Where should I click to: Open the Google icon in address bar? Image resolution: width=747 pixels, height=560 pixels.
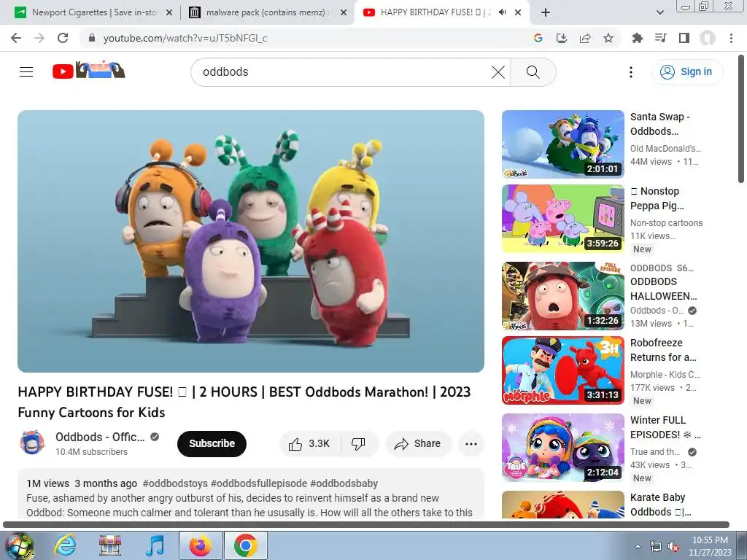pos(538,38)
